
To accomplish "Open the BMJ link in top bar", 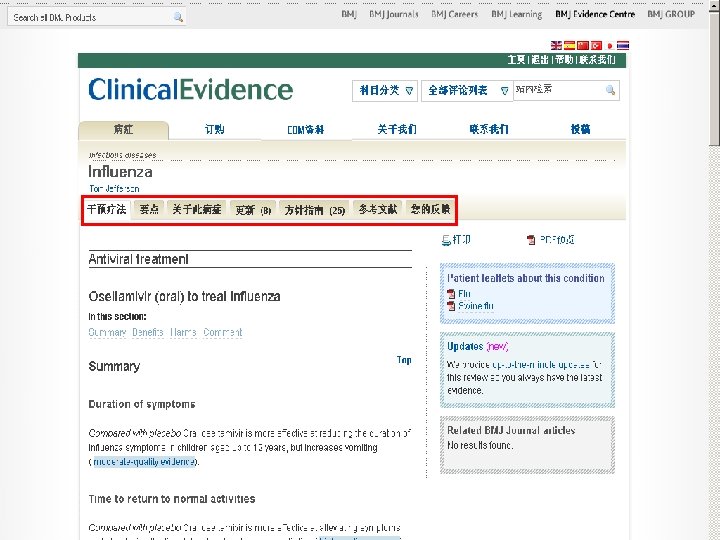I will pyautogui.click(x=349, y=14).
